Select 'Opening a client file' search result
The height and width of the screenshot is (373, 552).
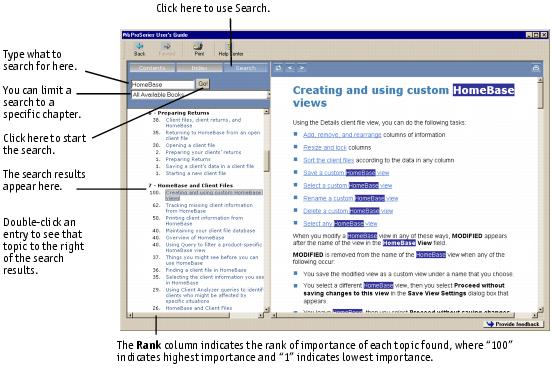click(190, 145)
